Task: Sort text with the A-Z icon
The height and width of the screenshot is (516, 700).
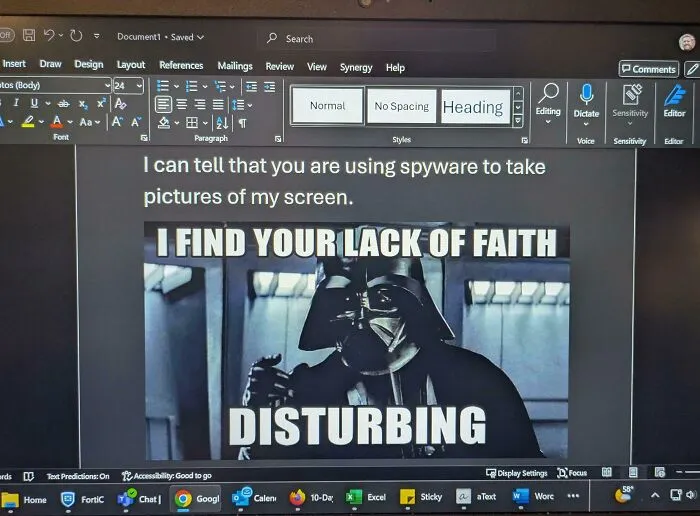Action: pos(222,123)
